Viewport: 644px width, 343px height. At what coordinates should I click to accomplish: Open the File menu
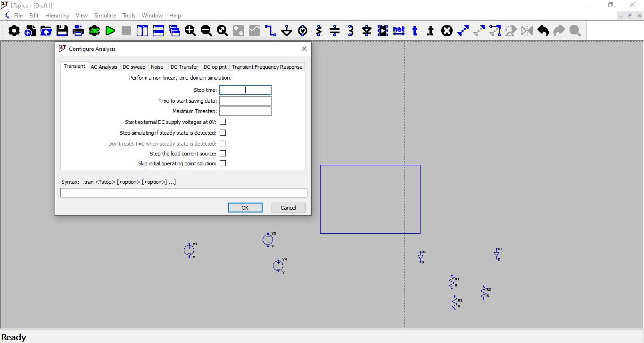pos(18,16)
